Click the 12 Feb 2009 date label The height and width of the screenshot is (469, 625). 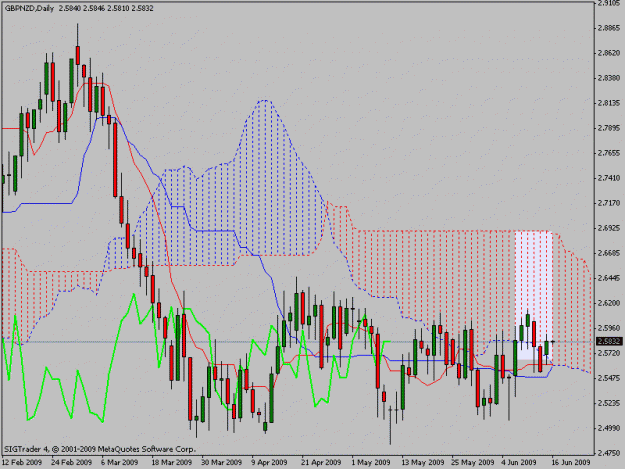click(x=22, y=462)
